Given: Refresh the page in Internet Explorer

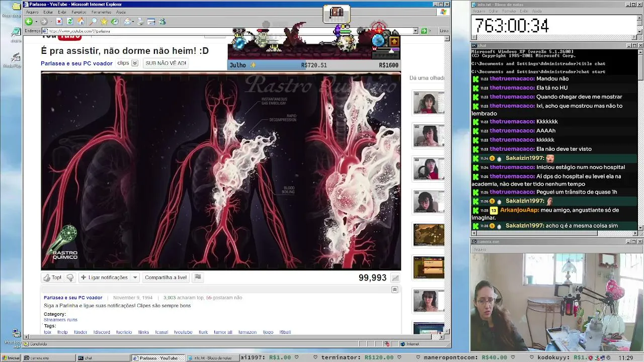Looking at the screenshot, I should click(x=70, y=22).
